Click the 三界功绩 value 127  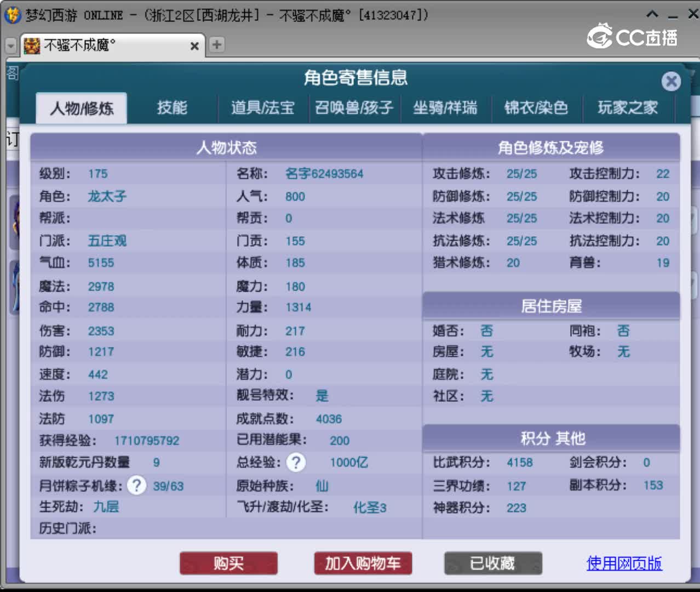point(516,486)
